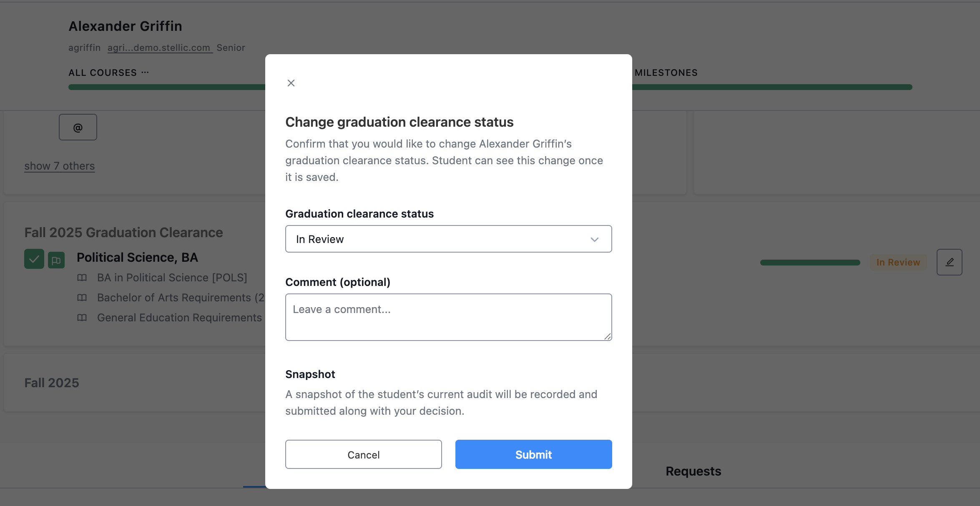980x506 pixels.
Task: Click the @ mention icon button
Action: pos(78,127)
